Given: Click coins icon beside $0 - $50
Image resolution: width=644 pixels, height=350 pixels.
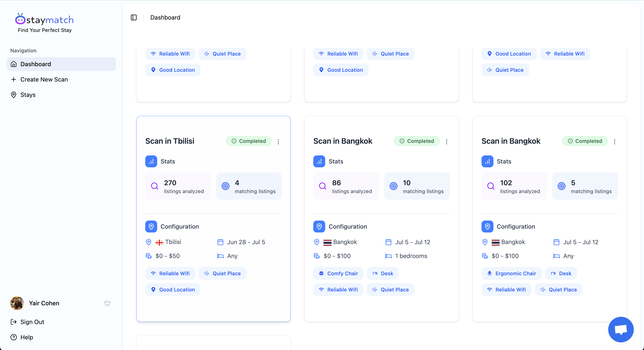Looking at the screenshot, I should 148,256.
